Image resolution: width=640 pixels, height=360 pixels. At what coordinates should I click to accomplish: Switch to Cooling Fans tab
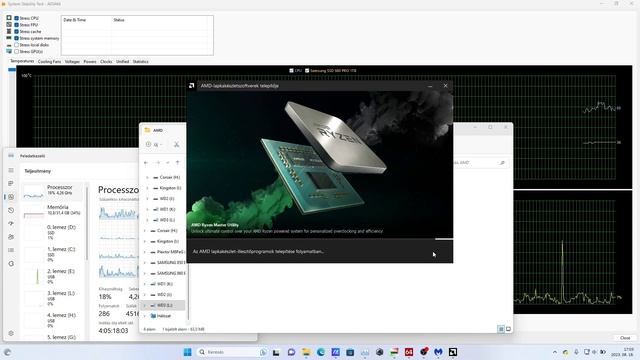(49, 62)
